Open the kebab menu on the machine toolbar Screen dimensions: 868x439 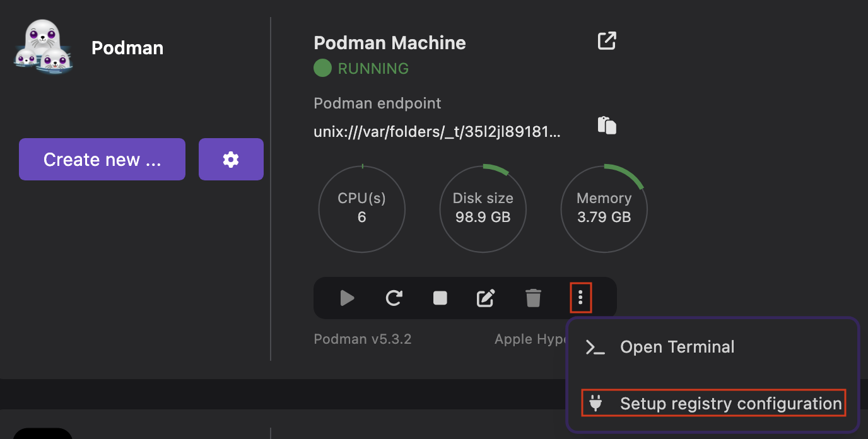(x=580, y=298)
